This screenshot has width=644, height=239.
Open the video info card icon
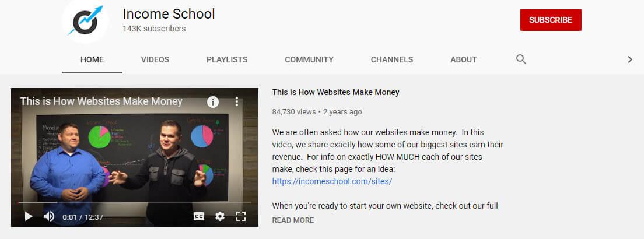(213, 102)
